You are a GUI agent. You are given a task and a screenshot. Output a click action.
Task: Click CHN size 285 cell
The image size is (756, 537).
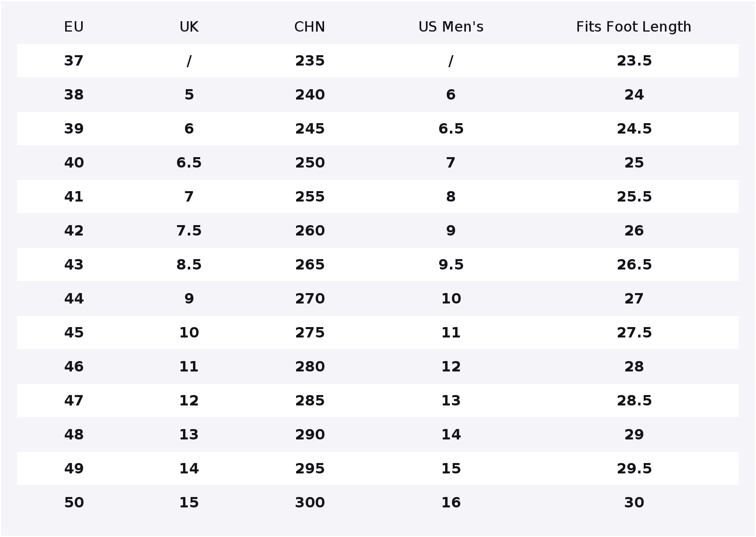[x=310, y=401]
